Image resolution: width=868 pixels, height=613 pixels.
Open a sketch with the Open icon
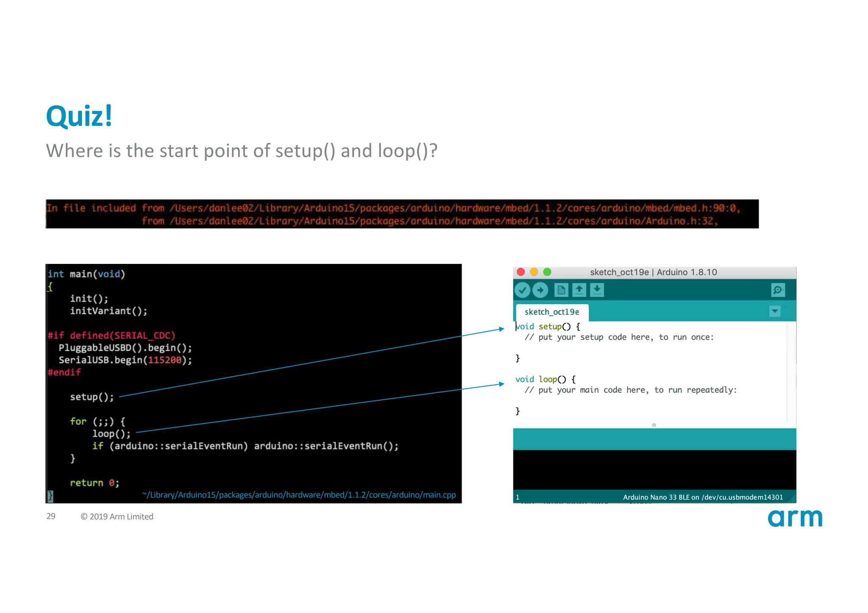click(x=579, y=290)
